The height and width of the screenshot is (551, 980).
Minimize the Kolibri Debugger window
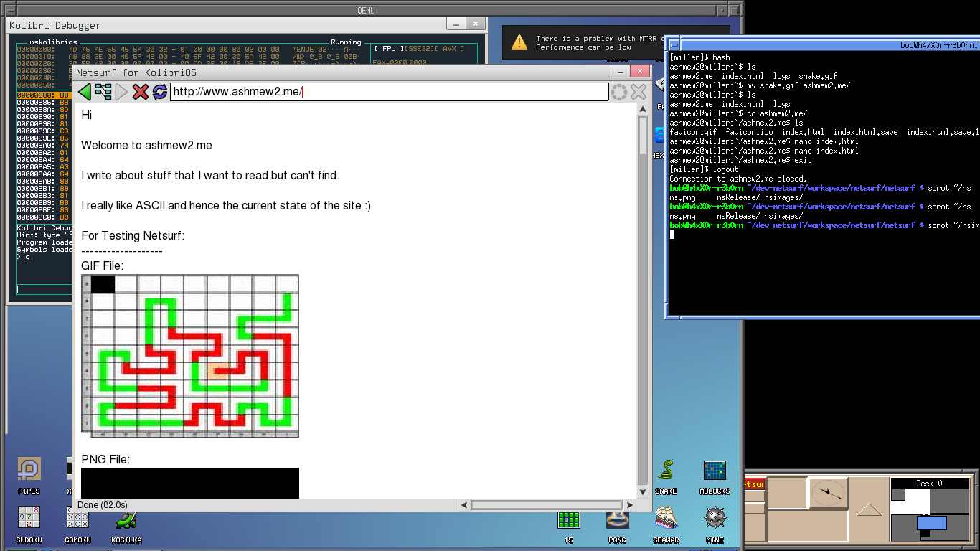pos(456,24)
